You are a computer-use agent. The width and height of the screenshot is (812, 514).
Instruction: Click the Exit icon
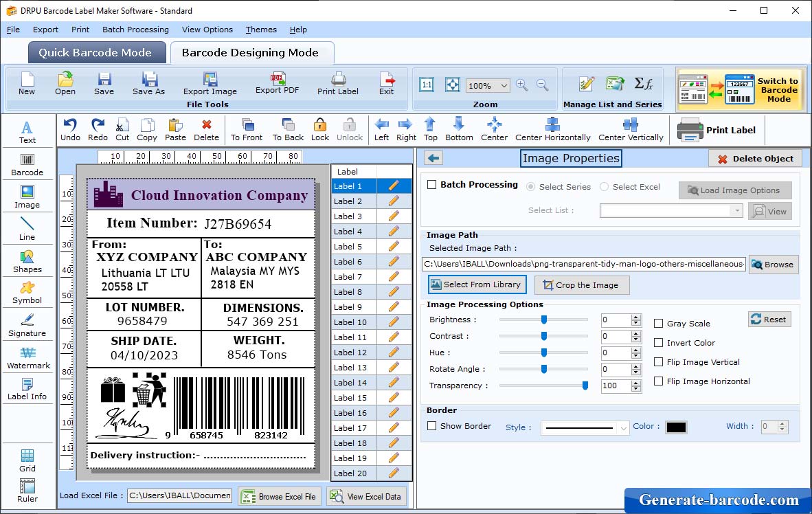(386, 84)
